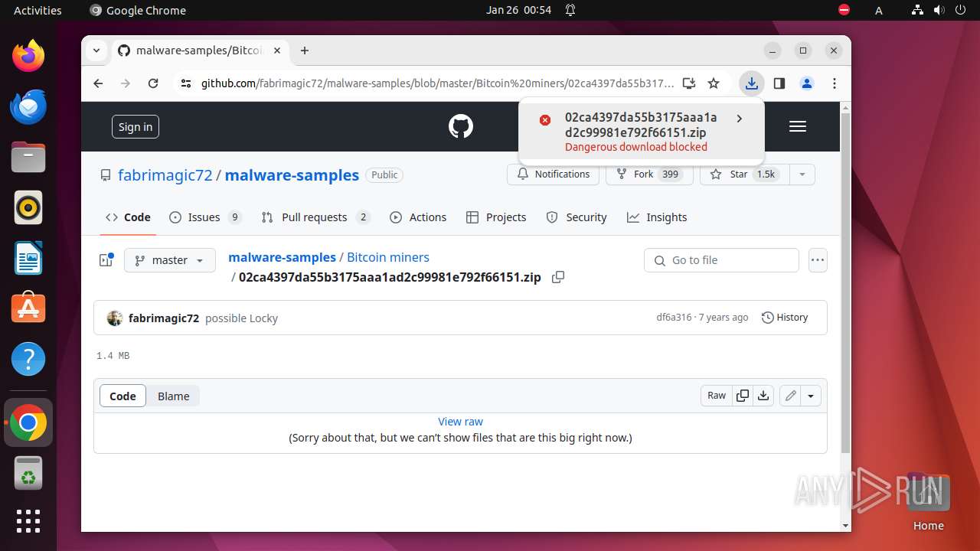The width and height of the screenshot is (980, 551).
Task: Open the clock and calendar in top bar
Action: [x=518, y=10]
